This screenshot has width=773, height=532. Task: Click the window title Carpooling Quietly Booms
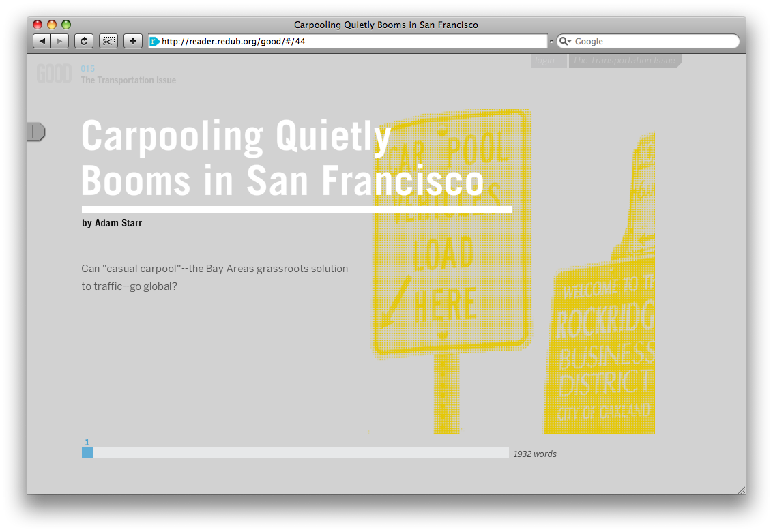[386, 25]
